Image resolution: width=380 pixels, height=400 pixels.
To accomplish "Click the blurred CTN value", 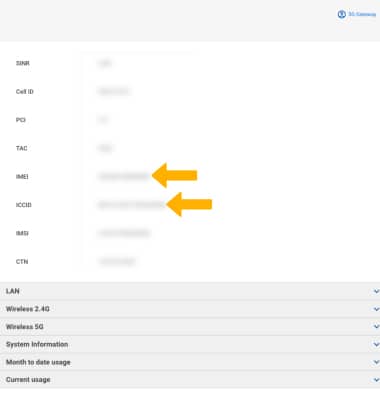I will (117, 261).
